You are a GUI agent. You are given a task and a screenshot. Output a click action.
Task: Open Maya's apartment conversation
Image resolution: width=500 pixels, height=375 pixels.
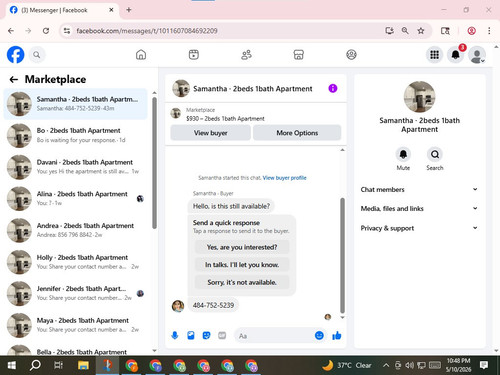point(75,325)
